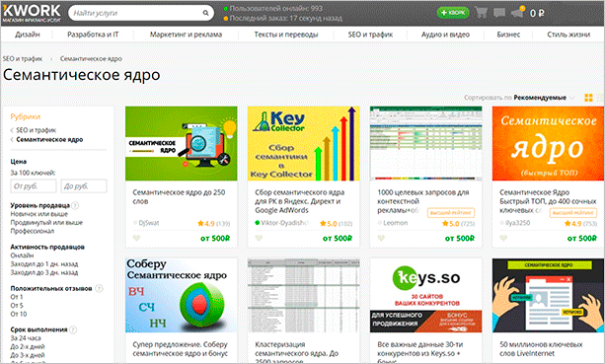This screenshot has height=364, width=605.
Task: Favorite the Viktor-Dyadish kwork heart
Action: coord(259,238)
